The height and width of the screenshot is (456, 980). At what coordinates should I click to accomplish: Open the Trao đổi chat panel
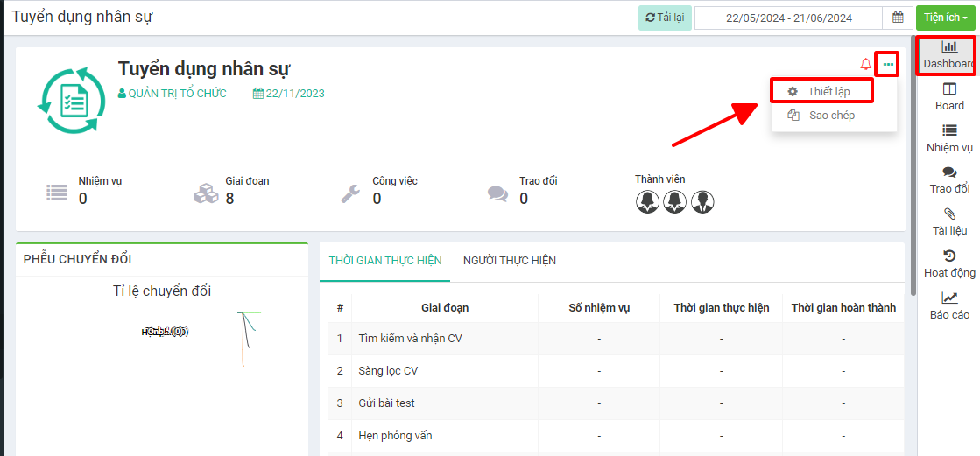[x=948, y=180]
